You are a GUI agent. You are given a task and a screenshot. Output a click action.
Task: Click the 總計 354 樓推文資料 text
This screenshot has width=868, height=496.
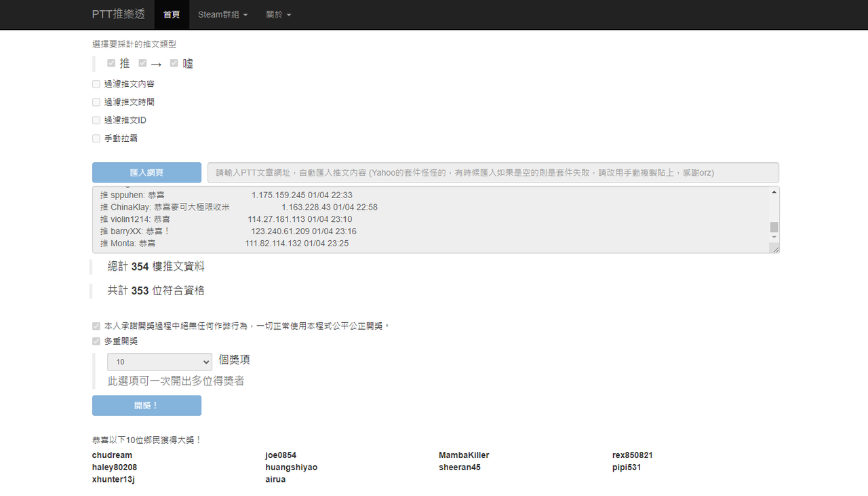coord(156,267)
